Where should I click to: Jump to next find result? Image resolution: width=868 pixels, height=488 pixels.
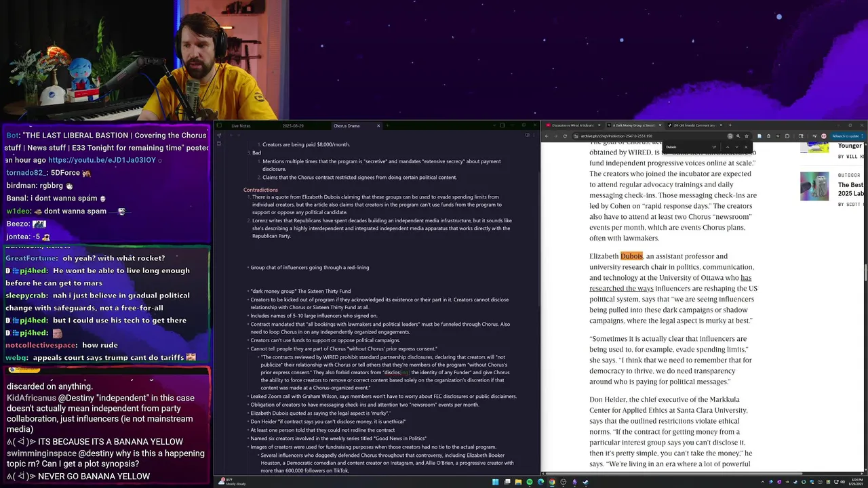click(736, 147)
